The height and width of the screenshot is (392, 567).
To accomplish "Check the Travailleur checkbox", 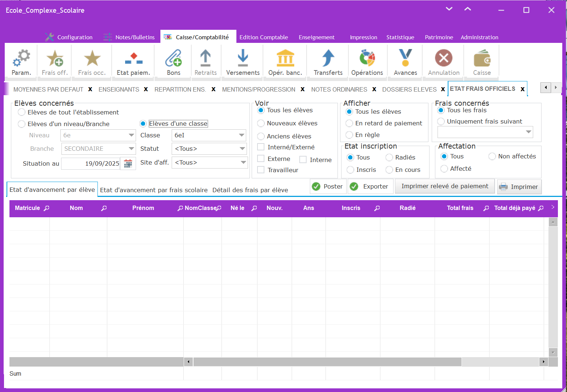I will 261,170.
